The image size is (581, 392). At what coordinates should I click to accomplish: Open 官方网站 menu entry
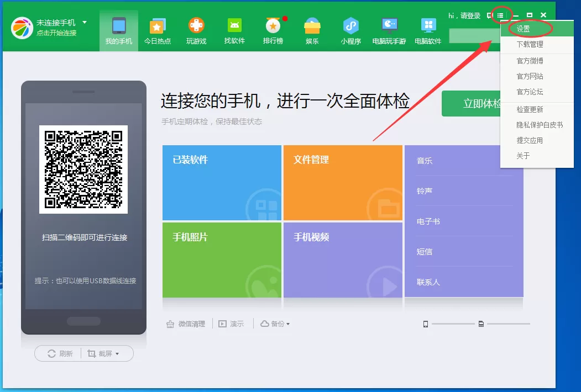pos(537,76)
